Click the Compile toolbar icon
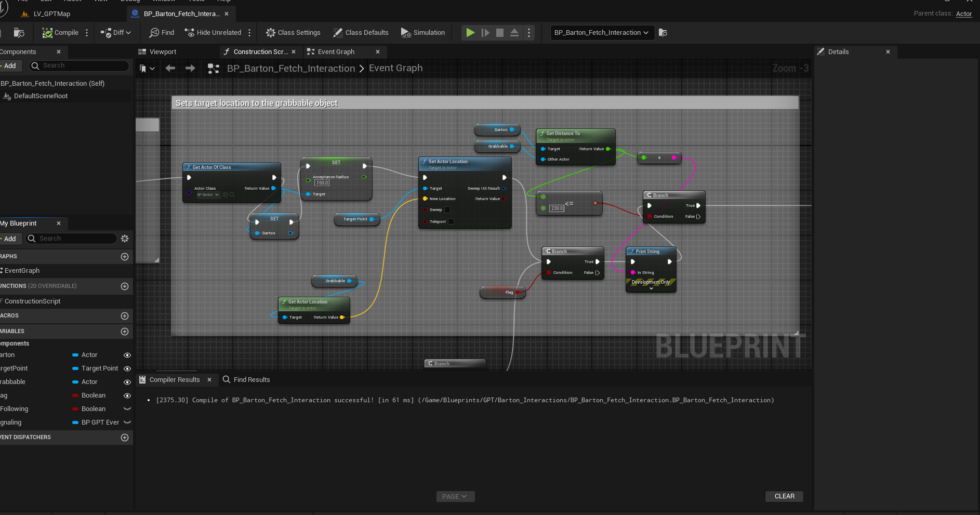This screenshot has height=515, width=980. click(x=48, y=33)
